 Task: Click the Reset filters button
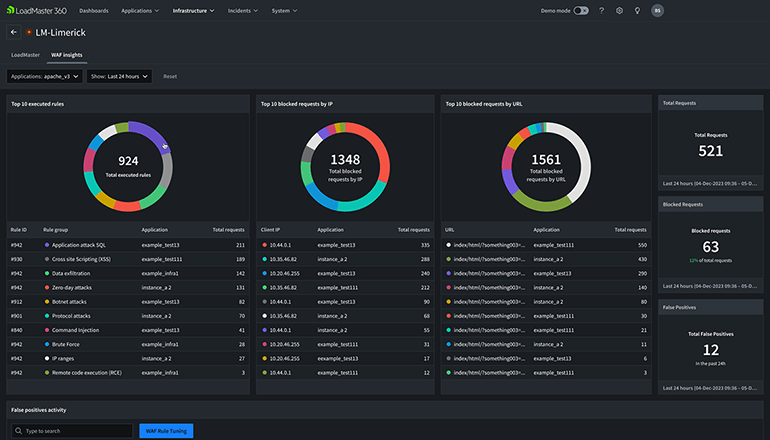(x=170, y=76)
